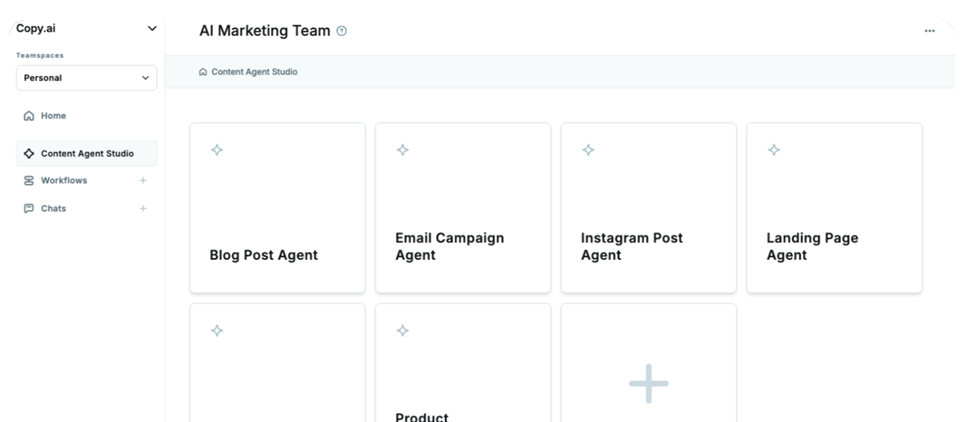Go to Home in the sidebar

pos(53,116)
